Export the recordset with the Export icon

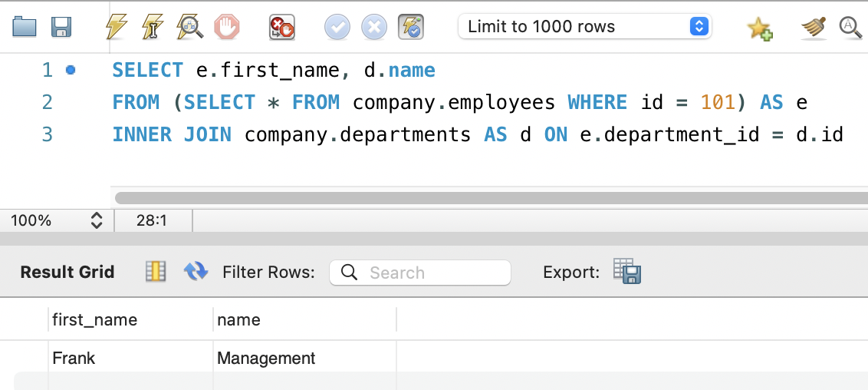click(x=627, y=272)
